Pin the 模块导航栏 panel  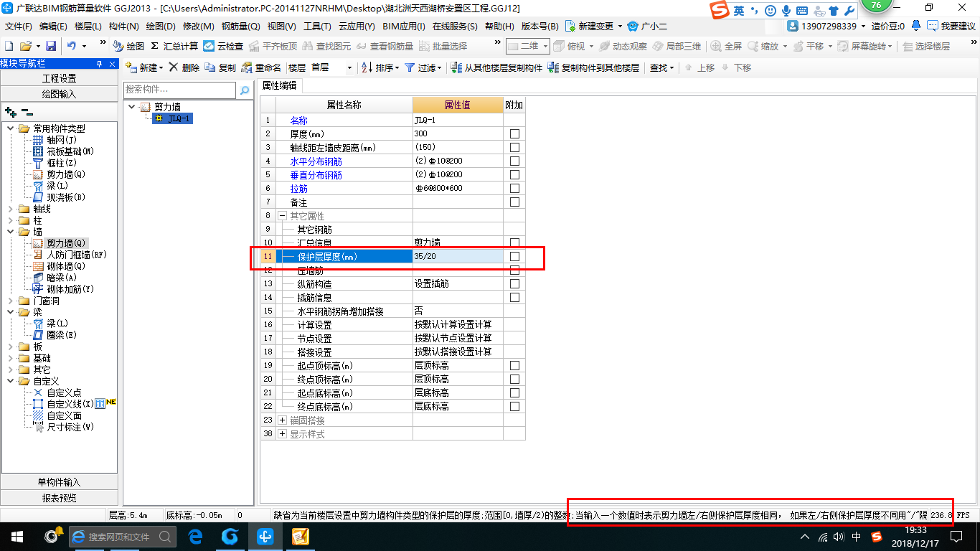coord(100,63)
